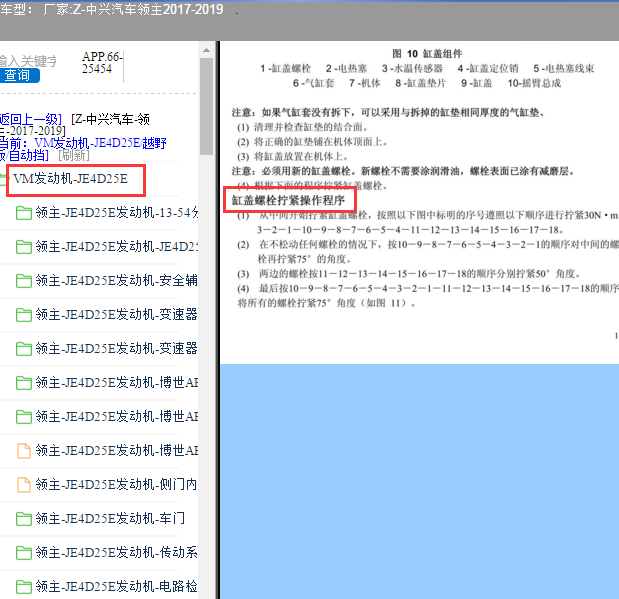The image size is (619, 599).
Task: Select the VM发动机-JE4D25E heading row
Action: (70, 179)
